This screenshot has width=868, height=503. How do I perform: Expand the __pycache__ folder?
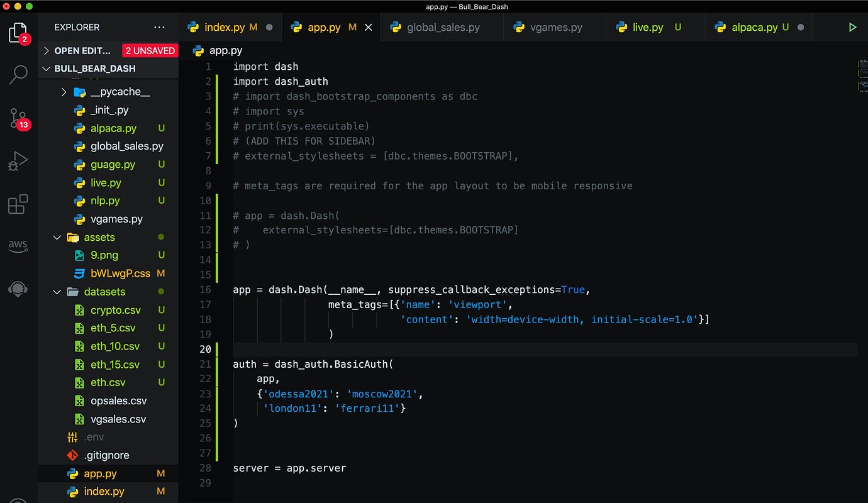pyautogui.click(x=64, y=91)
